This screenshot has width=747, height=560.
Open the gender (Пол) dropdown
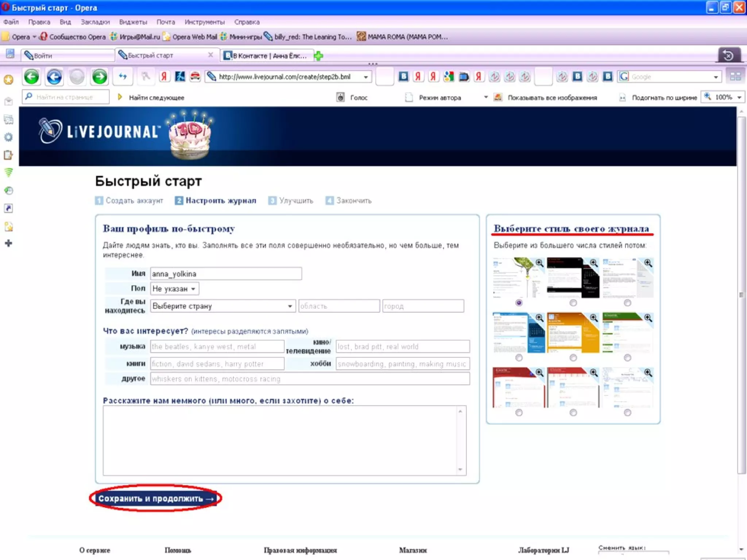[x=174, y=289]
